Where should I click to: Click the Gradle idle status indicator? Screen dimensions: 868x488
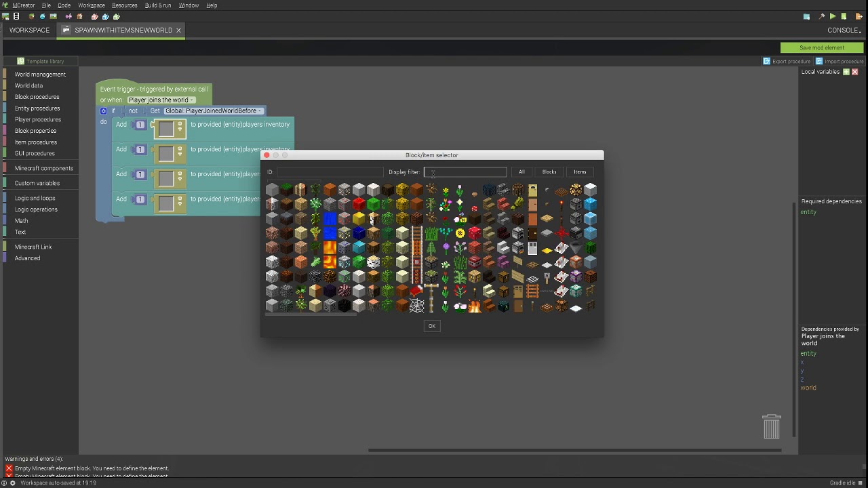846,483
